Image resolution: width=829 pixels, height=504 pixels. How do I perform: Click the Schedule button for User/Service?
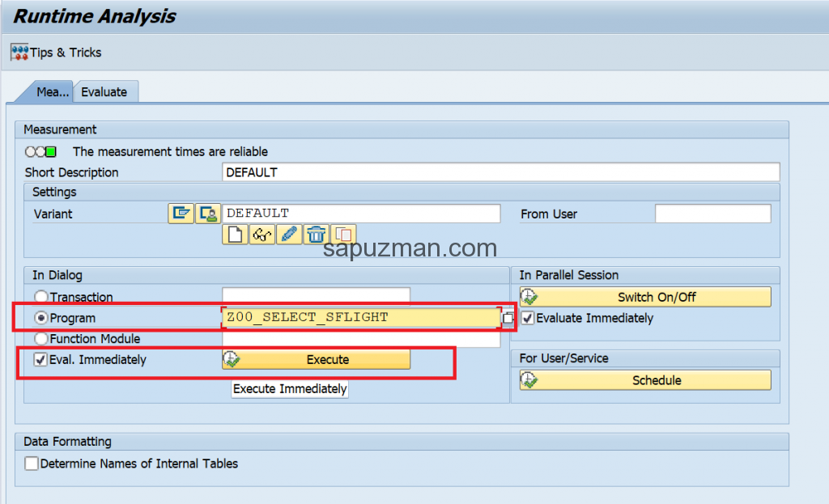656,380
